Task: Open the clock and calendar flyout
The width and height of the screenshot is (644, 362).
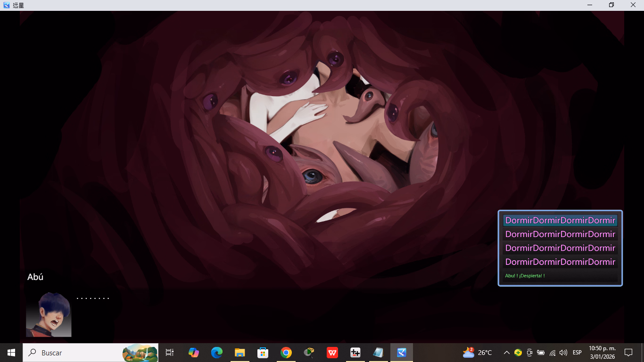Action: click(602, 353)
